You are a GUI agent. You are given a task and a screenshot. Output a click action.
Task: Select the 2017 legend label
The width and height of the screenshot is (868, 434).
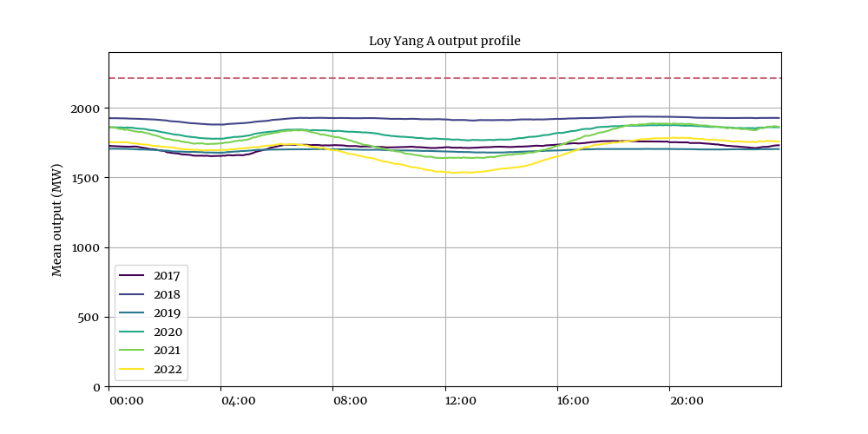pyautogui.click(x=168, y=274)
